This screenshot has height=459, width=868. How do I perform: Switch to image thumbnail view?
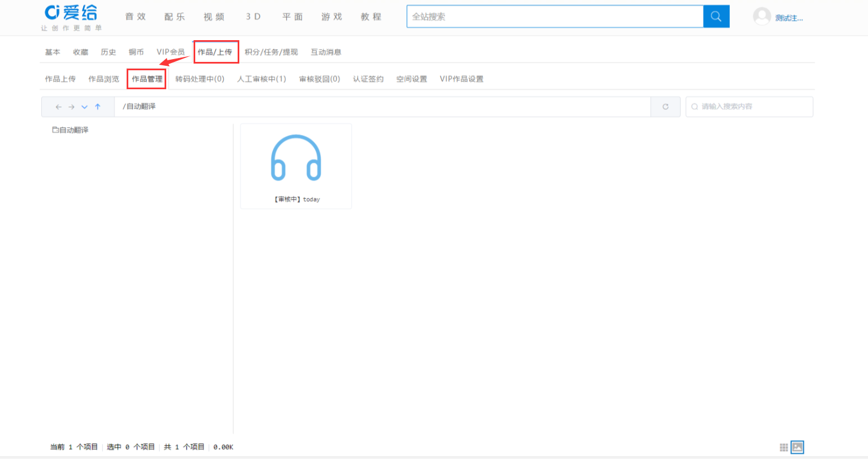click(x=798, y=447)
